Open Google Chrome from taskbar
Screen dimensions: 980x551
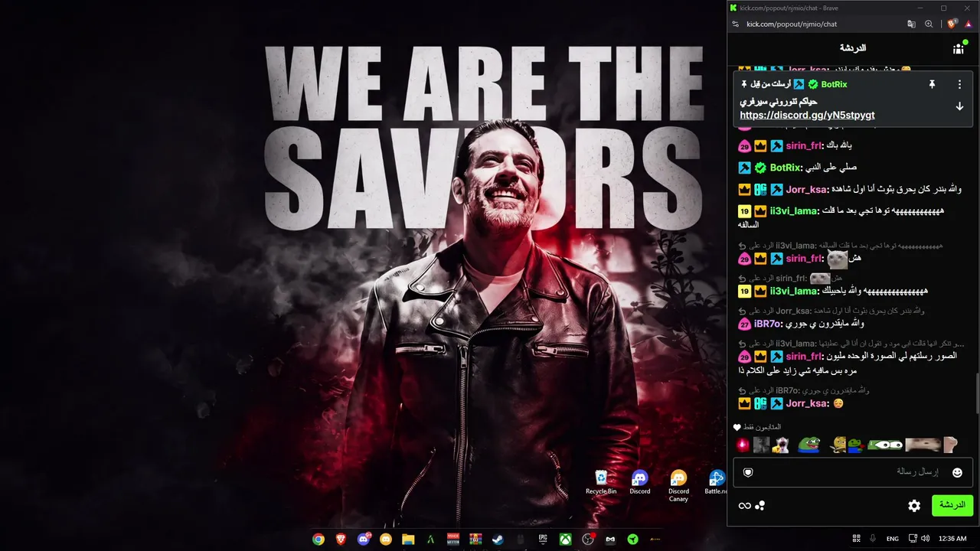tap(318, 539)
